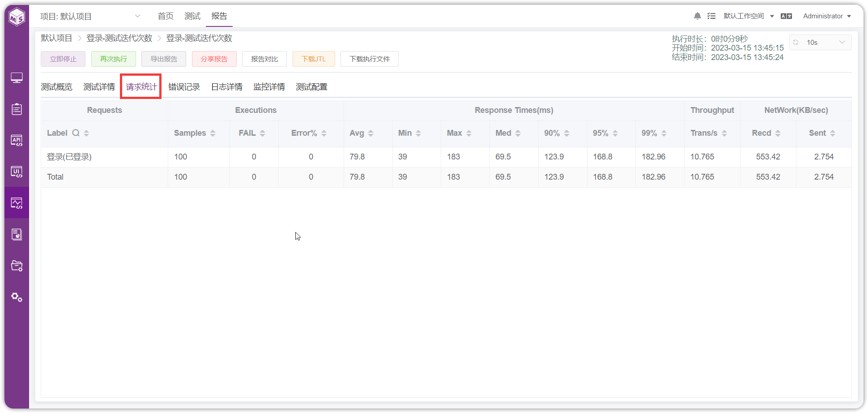Viewport: 868px width, 413px height.
Task: Click the 默认项目 breadcrumb link
Action: click(x=56, y=38)
